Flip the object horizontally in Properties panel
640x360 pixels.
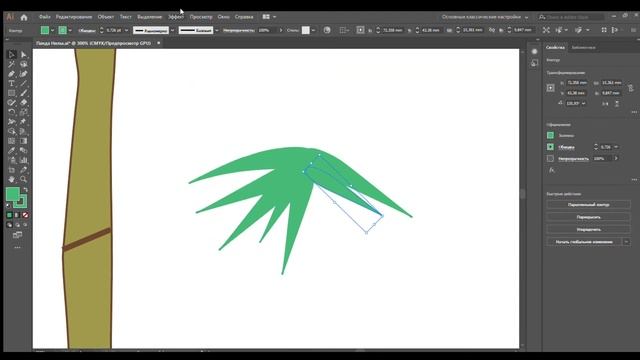605,104
